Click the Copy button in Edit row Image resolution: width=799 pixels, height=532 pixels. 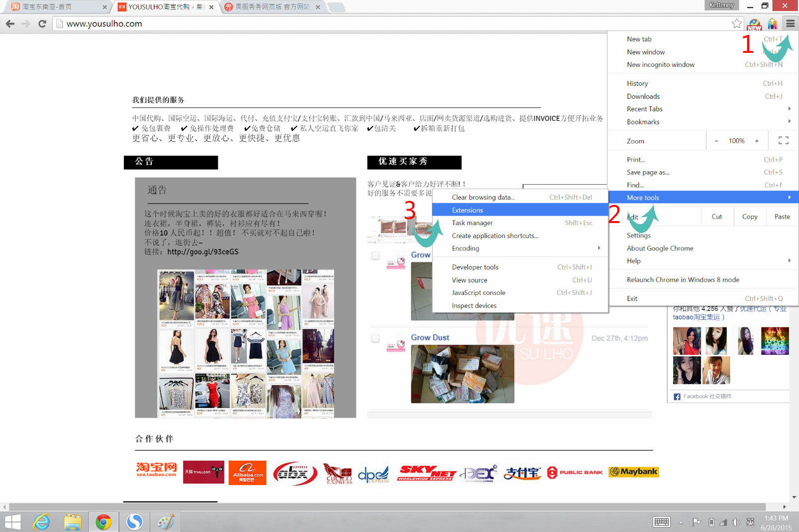pyautogui.click(x=750, y=217)
